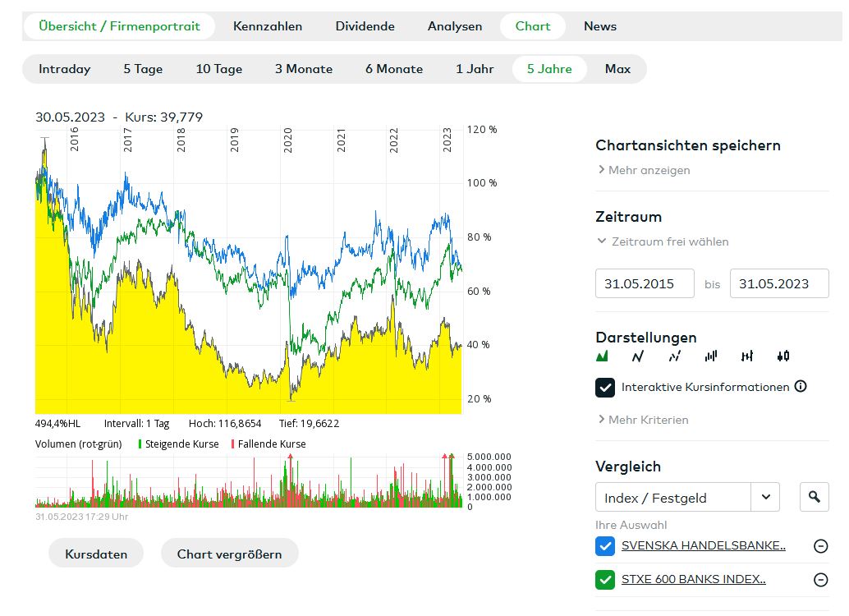
Task: Select the dashed line chart style
Action: pos(674,356)
